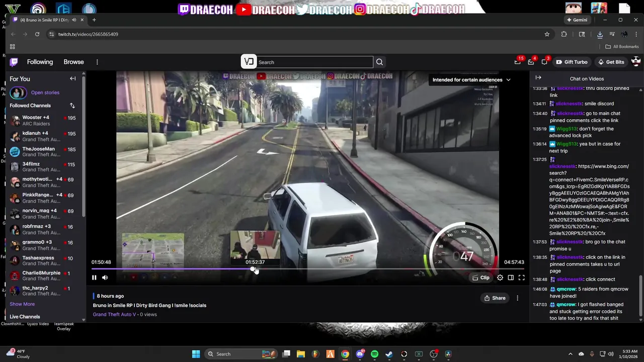Screen dimensions: 644x362
Task: Click the magnifier search button
Action: pos(379,62)
